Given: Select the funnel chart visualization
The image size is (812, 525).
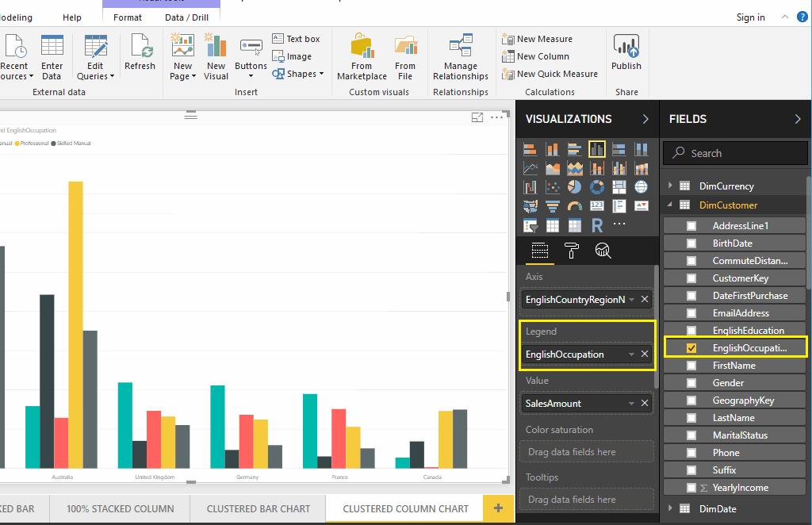Looking at the screenshot, I should pos(552,206).
